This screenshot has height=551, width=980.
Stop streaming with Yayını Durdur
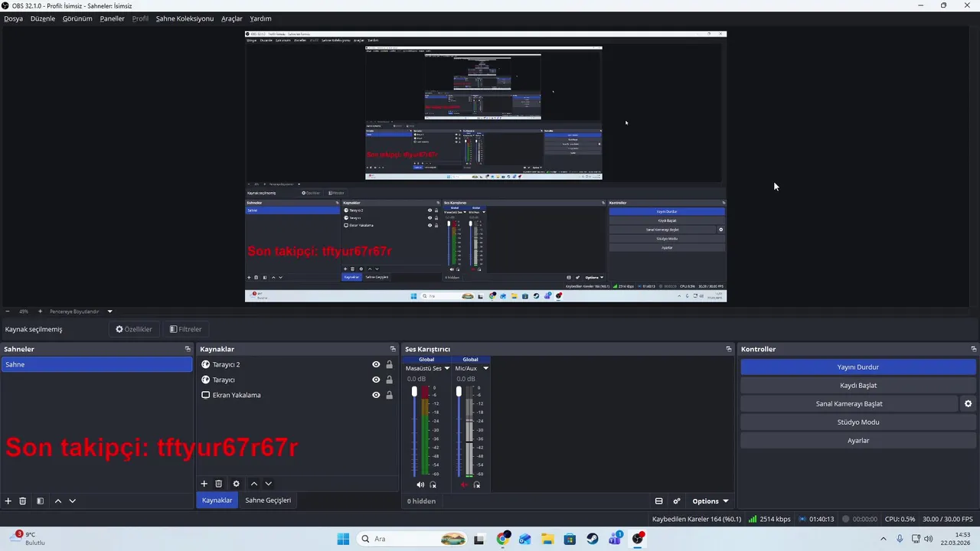(x=857, y=367)
